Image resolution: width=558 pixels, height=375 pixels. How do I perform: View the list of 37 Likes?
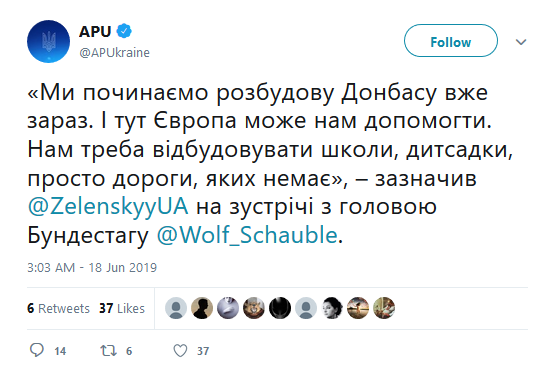click(x=122, y=308)
